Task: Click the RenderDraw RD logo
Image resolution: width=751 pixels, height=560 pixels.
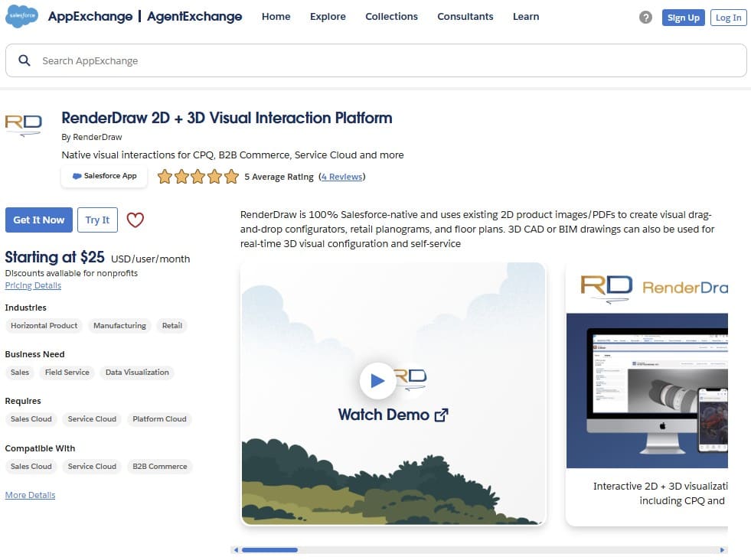Action: pyautogui.click(x=24, y=125)
